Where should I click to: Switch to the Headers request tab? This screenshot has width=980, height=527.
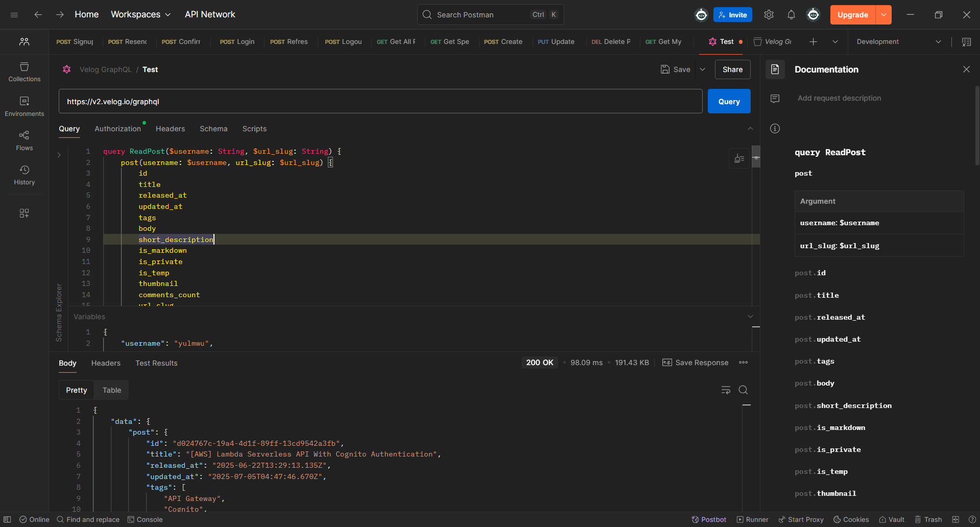(170, 129)
